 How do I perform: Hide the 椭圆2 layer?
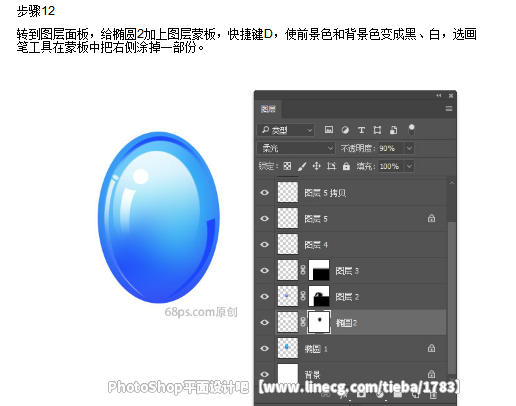pos(265,323)
